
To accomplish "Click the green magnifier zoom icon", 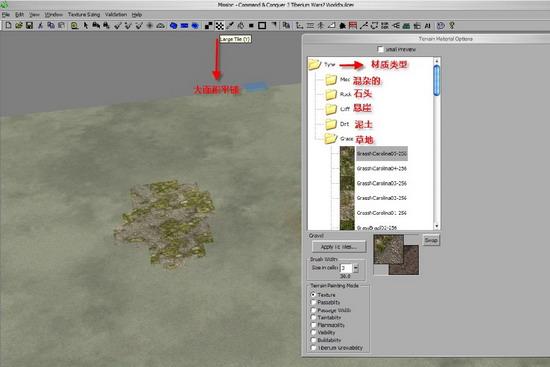I will click(x=74, y=25).
